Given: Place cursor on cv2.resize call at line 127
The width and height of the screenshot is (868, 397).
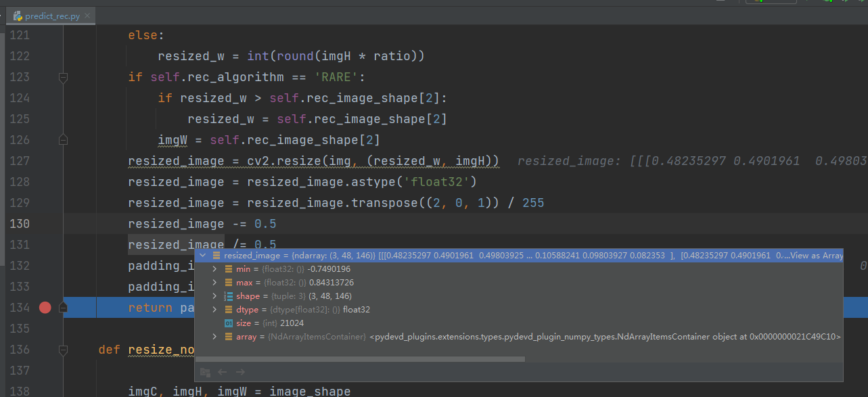Looking at the screenshot, I should [x=284, y=161].
